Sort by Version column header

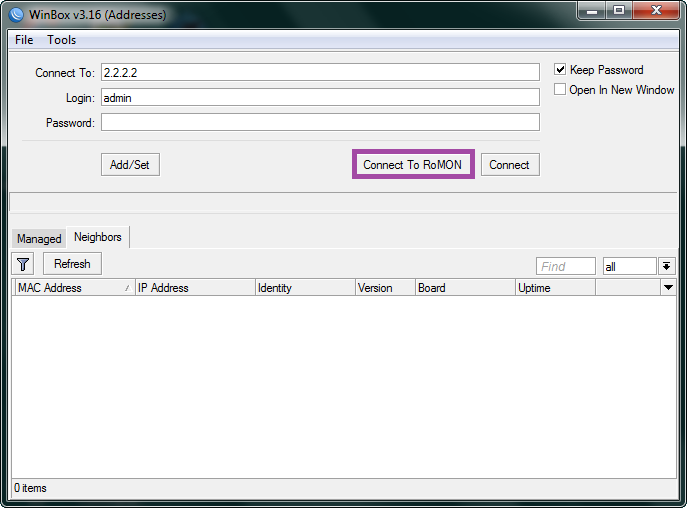[x=385, y=288]
